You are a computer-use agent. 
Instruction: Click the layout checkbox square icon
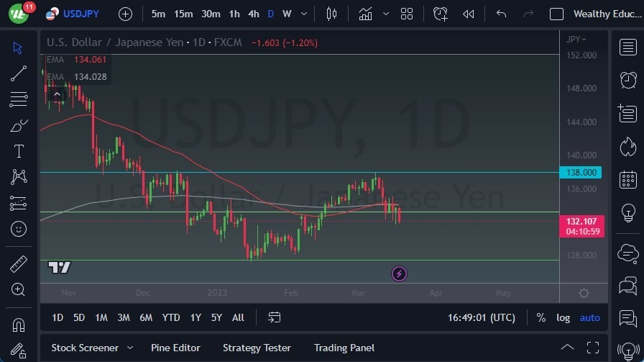pyautogui.click(x=556, y=14)
